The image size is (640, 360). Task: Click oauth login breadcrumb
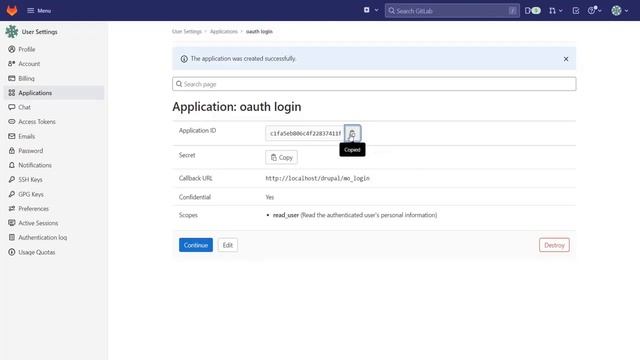pyautogui.click(x=259, y=31)
